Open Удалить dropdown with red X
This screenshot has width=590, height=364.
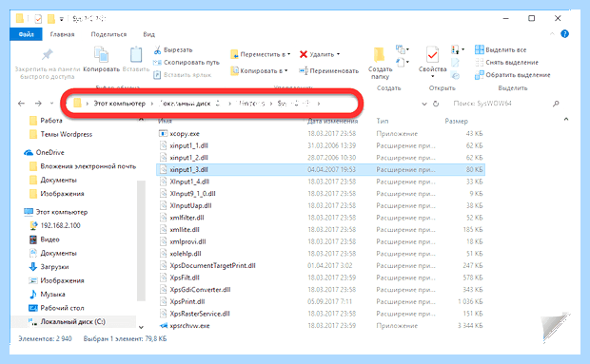320,54
